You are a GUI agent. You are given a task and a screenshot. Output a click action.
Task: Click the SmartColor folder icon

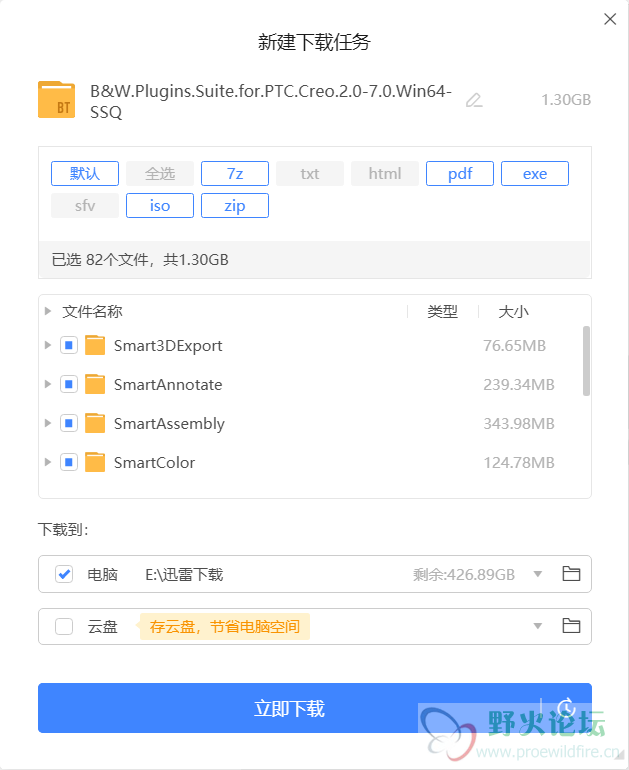[95, 462]
